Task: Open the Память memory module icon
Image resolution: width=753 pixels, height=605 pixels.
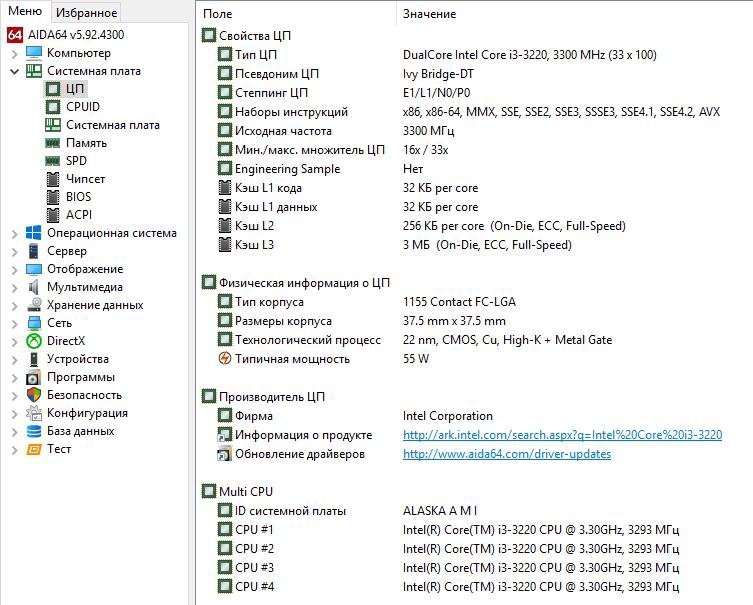Action: (52, 143)
